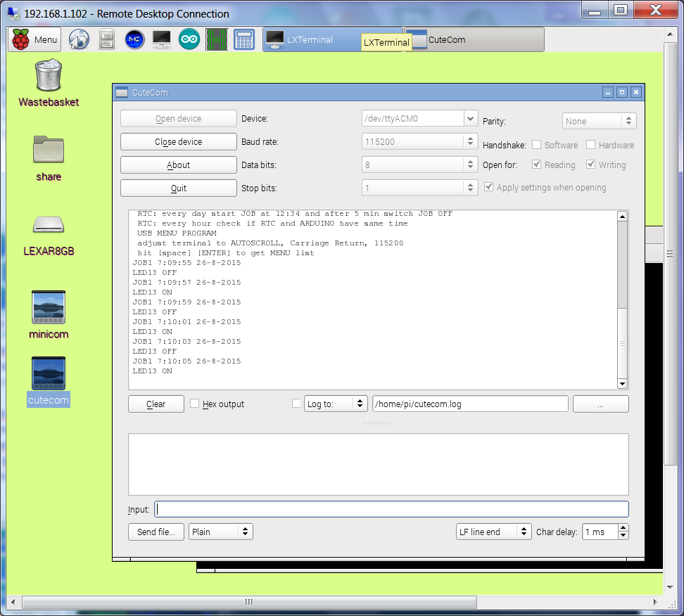Switch to LXTerminal in the taskbar
The height and width of the screenshot is (616, 684).
click(310, 40)
